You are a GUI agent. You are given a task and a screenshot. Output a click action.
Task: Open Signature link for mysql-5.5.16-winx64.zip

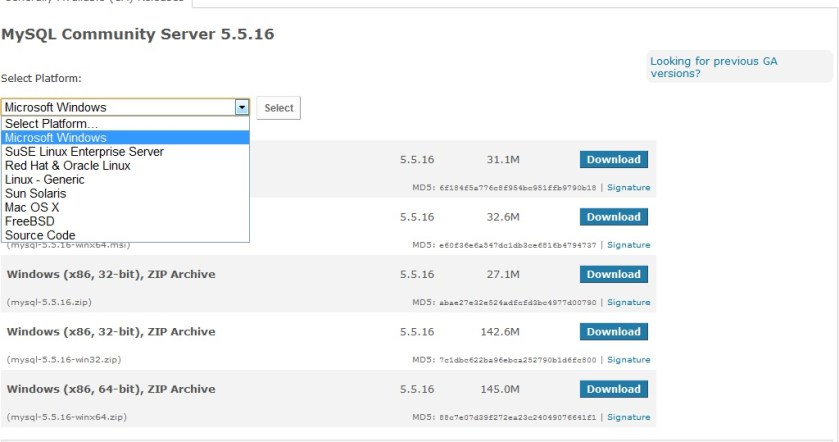(x=628, y=417)
